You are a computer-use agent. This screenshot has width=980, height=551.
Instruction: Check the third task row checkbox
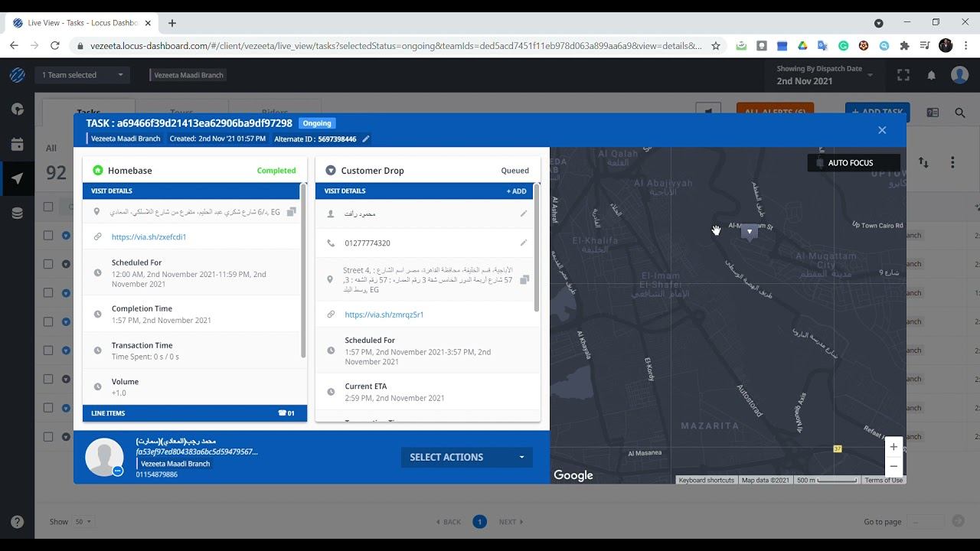point(48,293)
